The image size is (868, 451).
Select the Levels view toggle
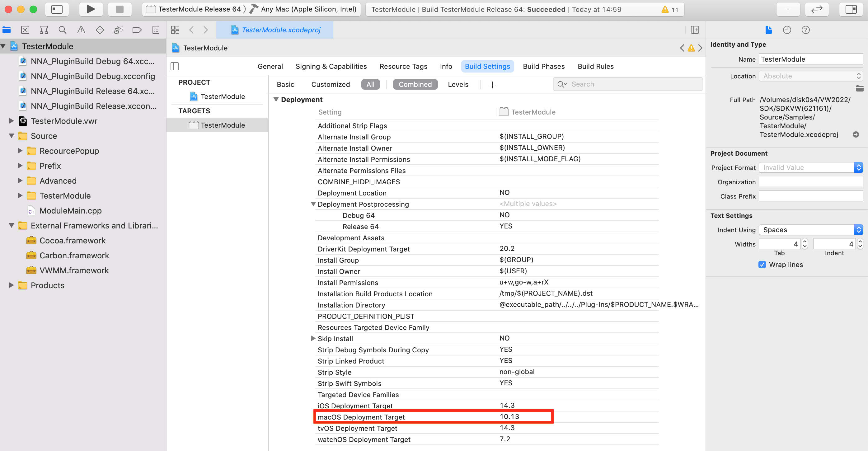pyautogui.click(x=458, y=84)
